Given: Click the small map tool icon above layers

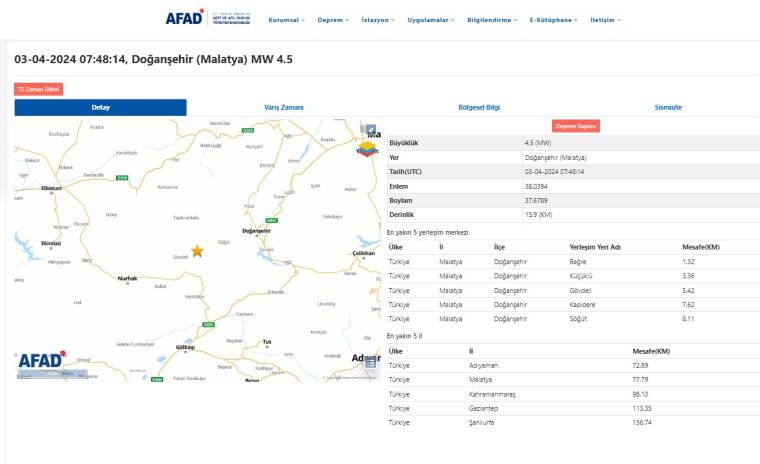Looking at the screenshot, I should tap(370, 130).
